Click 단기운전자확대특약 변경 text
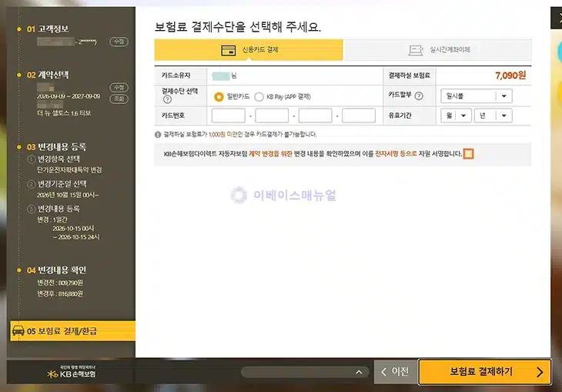Screen dimensions: 562x392 point(69,169)
